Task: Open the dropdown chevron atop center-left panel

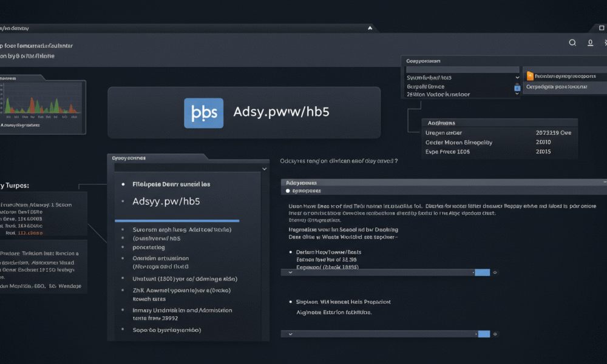Action: (264, 169)
